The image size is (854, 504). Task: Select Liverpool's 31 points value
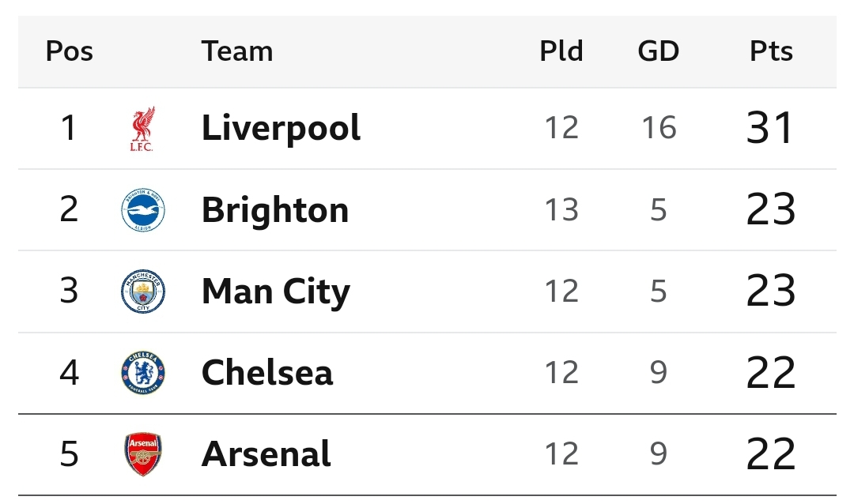coord(769,129)
